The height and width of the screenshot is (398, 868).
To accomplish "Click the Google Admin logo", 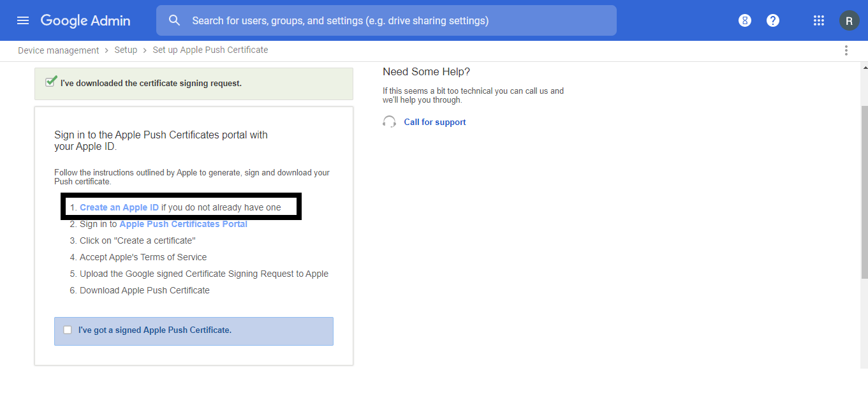I will point(85,20).
